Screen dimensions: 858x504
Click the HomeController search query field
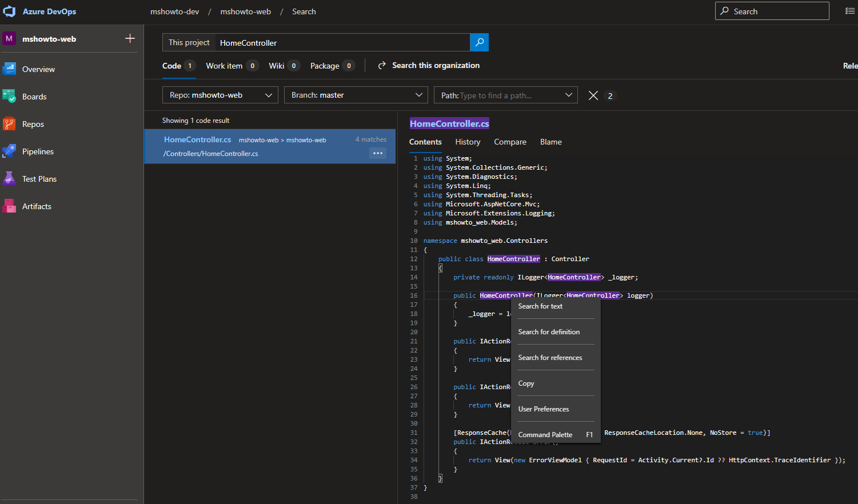[x=342, y=42]
